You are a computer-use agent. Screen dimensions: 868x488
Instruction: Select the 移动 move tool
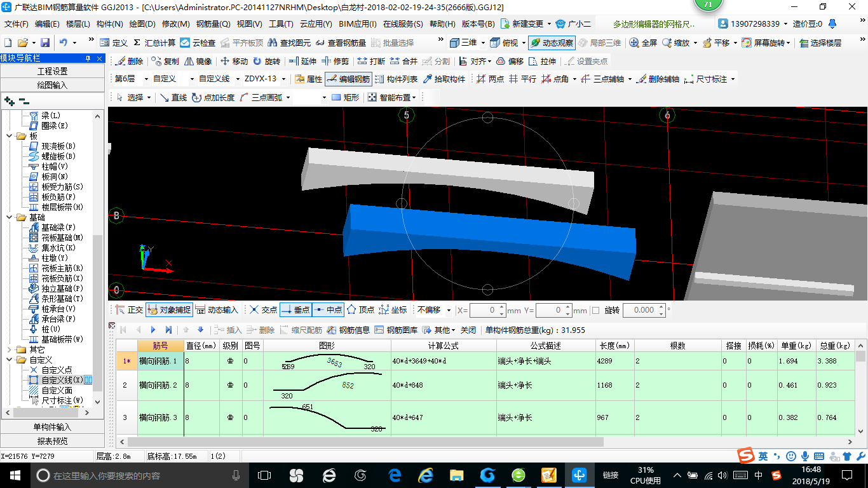coord(234,62)
